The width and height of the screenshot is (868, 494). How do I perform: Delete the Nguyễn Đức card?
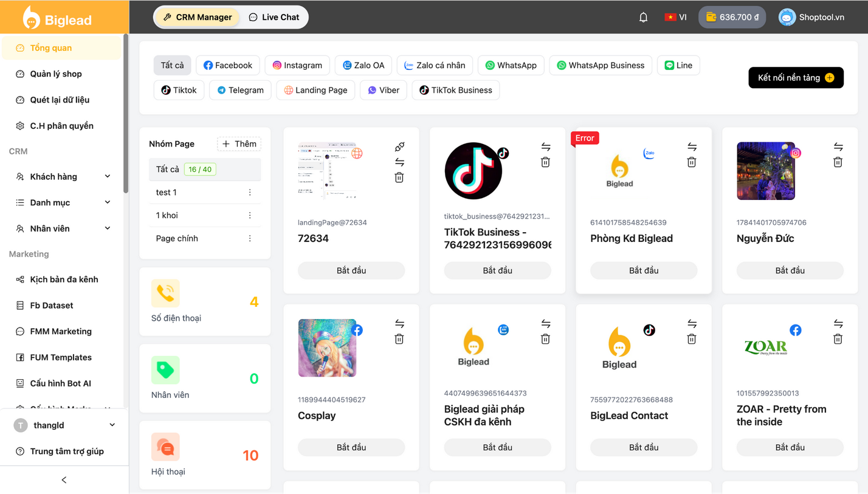(838, 162)
